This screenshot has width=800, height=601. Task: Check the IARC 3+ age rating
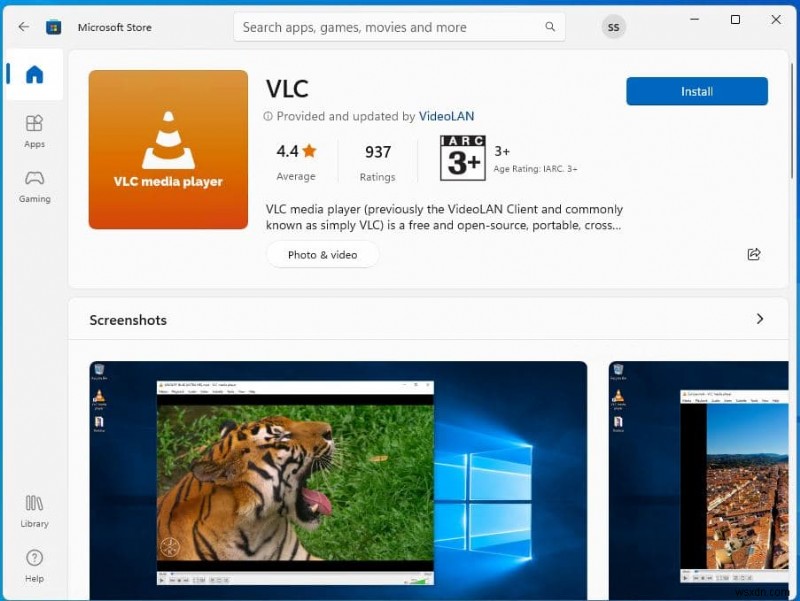tap(463, 158)
